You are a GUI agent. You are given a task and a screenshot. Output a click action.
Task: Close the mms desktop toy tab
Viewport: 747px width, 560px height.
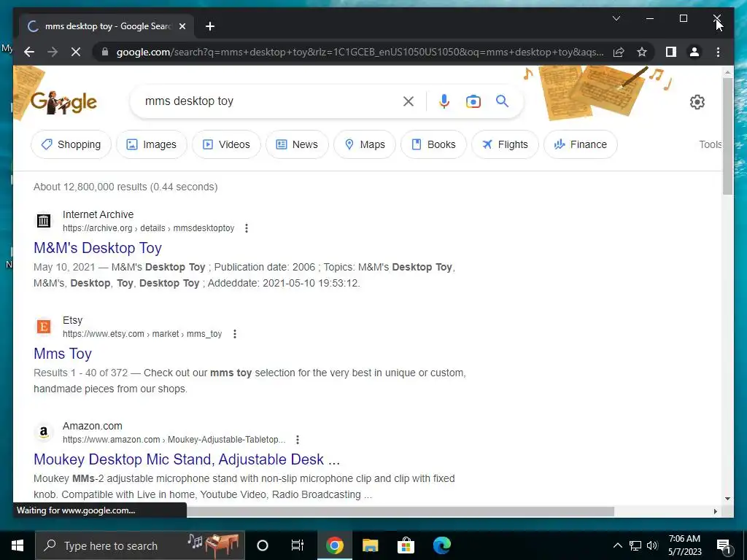(182, 26)
